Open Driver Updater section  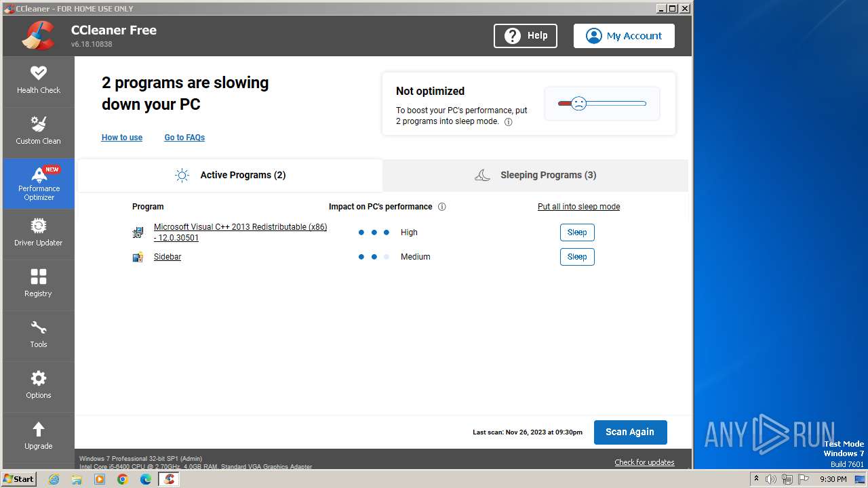(39, 234)
